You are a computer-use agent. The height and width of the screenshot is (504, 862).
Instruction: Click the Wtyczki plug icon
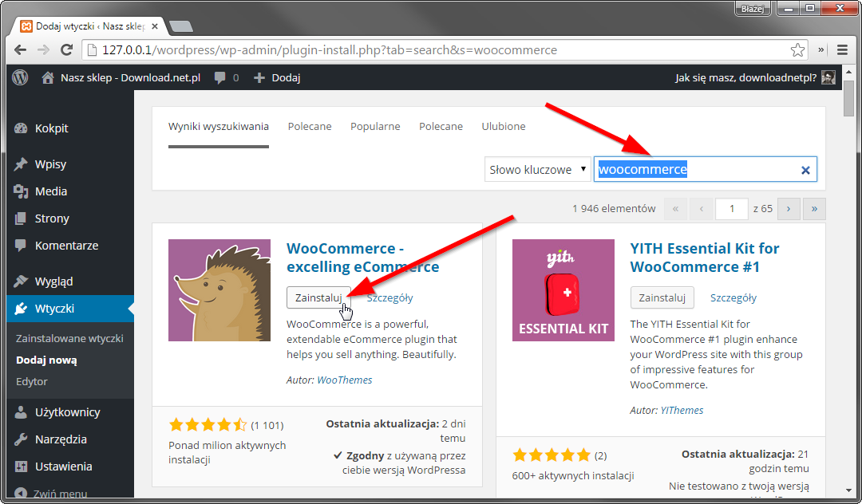[x=21, y=309]
